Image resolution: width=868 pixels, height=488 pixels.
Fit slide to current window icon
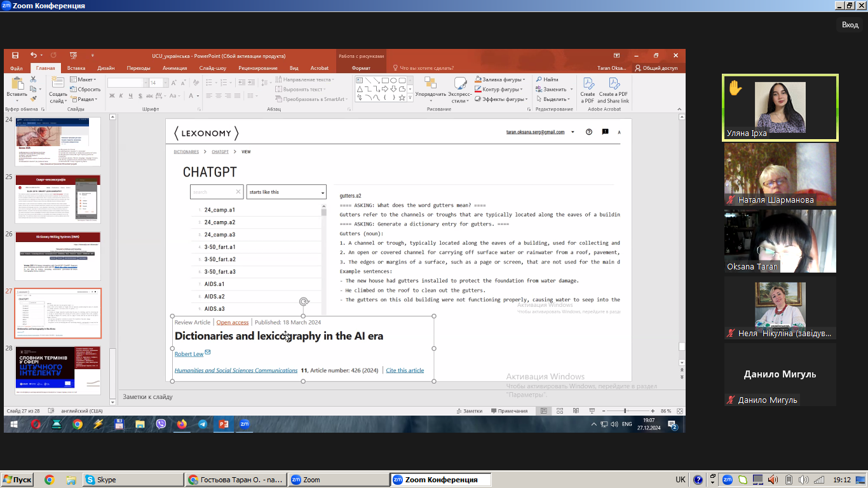(679, 410)
